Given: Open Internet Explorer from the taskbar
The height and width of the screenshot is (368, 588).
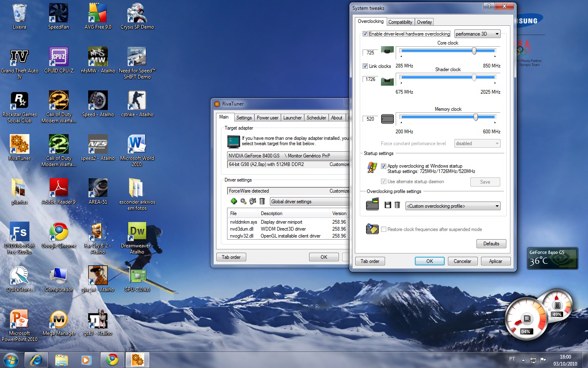Looking at the screenshot, I should pyautogui.click(x=36, y=360).
